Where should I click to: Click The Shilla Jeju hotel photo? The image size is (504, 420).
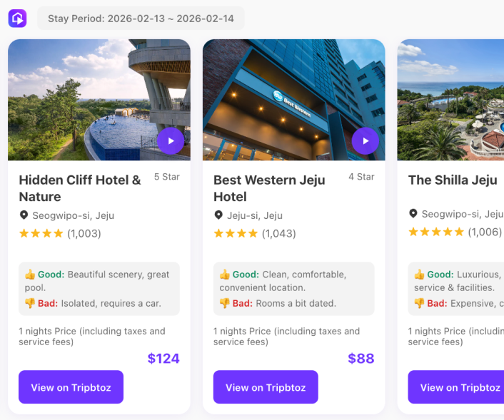tap(450, 100)
